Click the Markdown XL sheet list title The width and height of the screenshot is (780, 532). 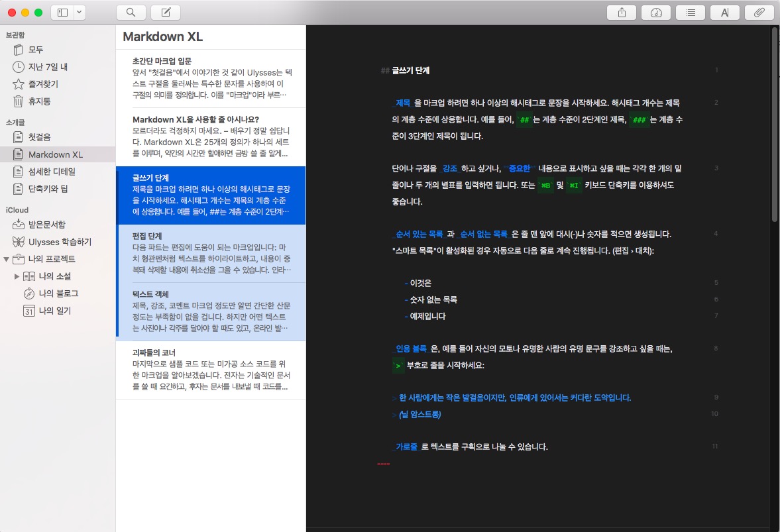click(162, 37)
